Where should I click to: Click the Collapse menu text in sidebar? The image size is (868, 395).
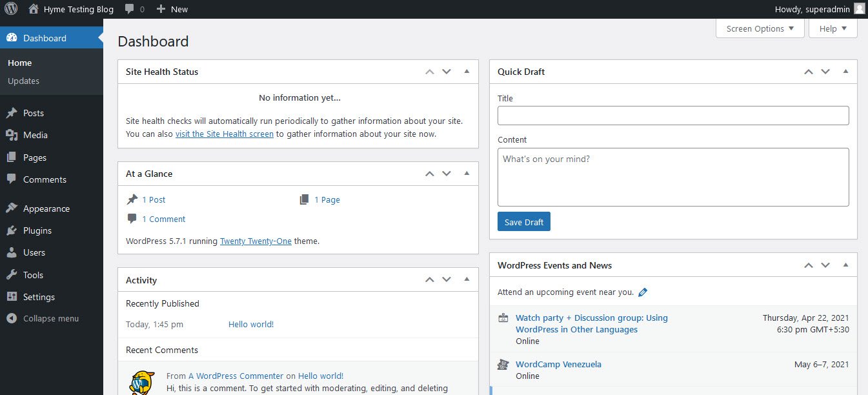point(51,318)
